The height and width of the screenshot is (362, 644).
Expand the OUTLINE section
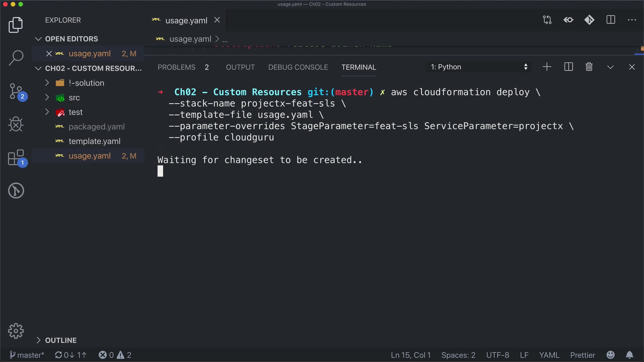click(61, 340)
